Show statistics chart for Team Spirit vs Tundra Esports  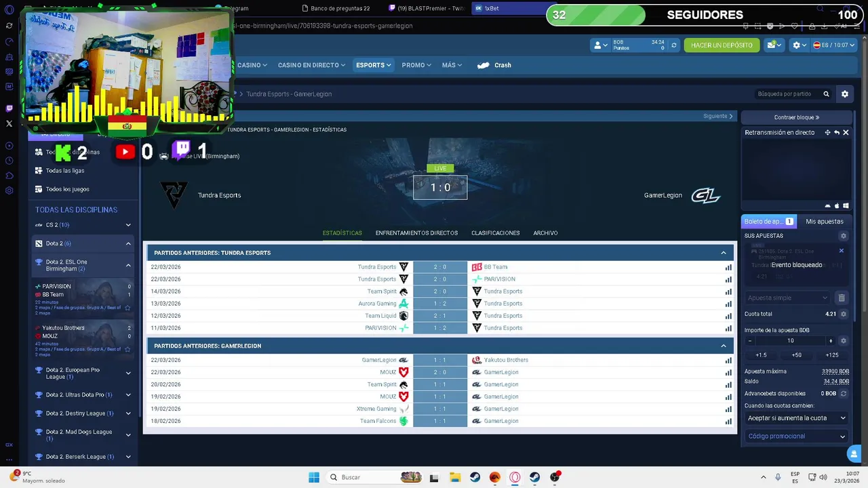pos(728,291)
